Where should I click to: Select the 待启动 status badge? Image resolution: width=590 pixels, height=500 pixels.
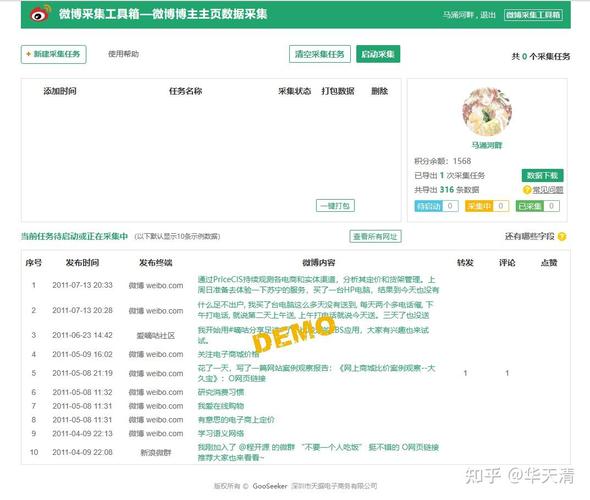point(436,206)
